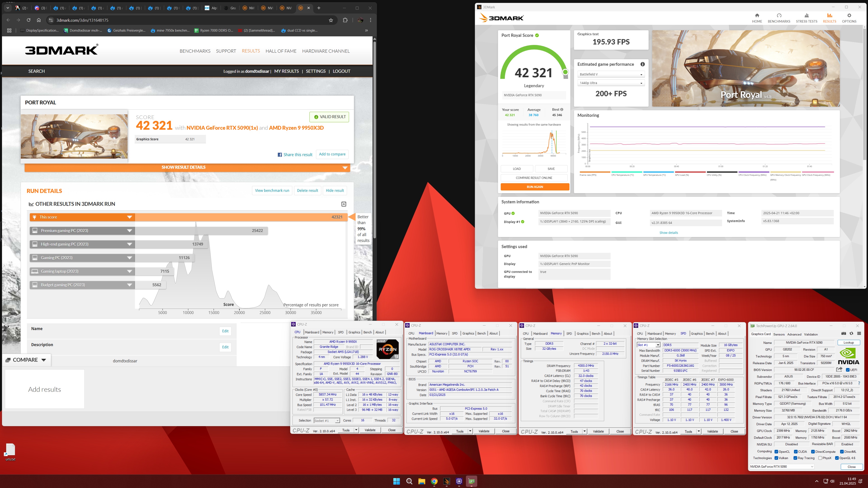Image resolution: width=868 pixels, height=488 pixels.
Task: Toggle DirectCompute checkbox in GPU-Z
Action: pos(813,452)
